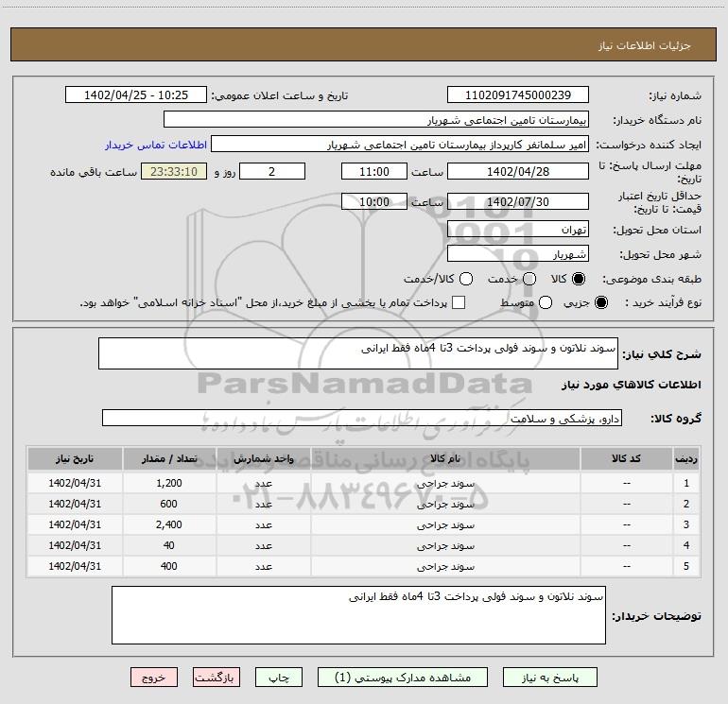Select the 'خدمت' radio button
This screenshot has width=728, height=704.
point(529,279)
